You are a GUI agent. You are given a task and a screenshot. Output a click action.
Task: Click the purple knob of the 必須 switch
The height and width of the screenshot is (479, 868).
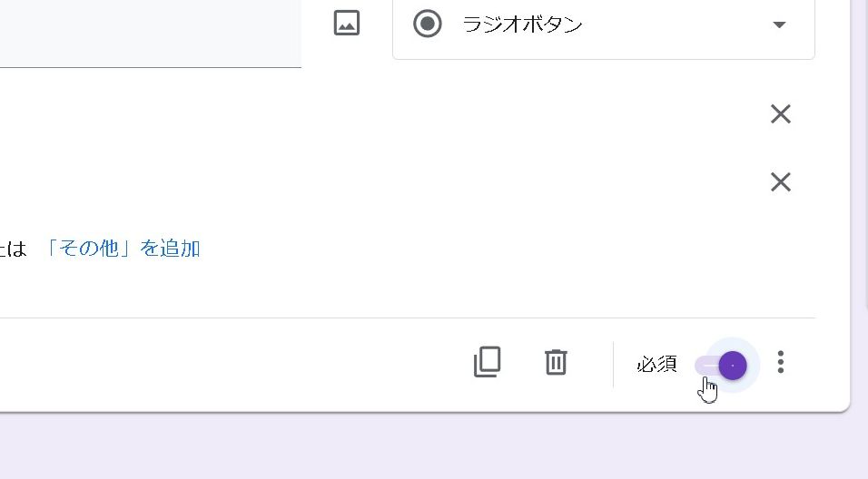click(733, 366)
